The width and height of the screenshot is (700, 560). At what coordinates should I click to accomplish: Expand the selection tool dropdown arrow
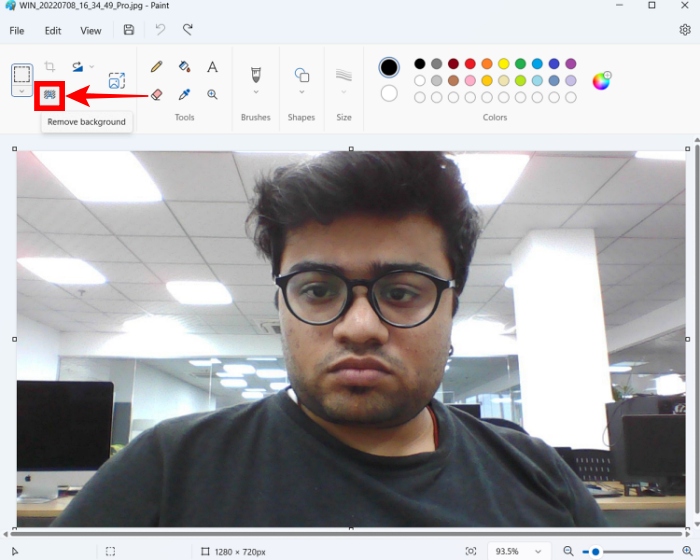21,91
